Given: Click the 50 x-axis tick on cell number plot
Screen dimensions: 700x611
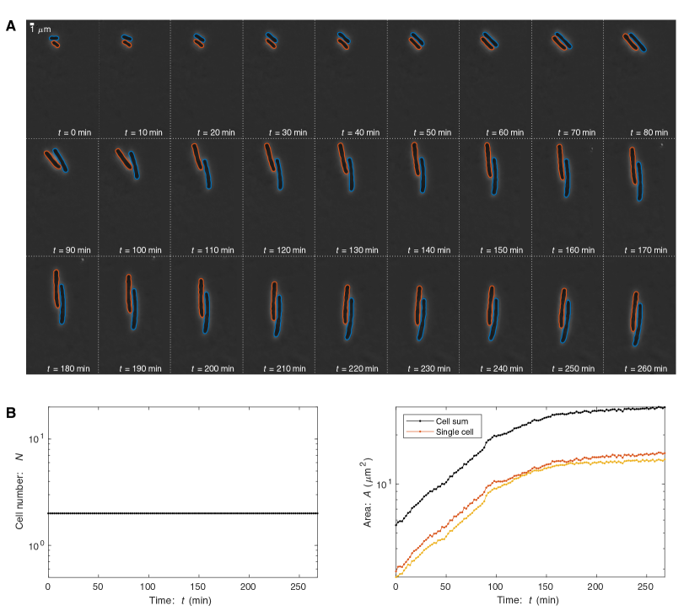Looking at the screenshot, I should (x=98, y=587).
